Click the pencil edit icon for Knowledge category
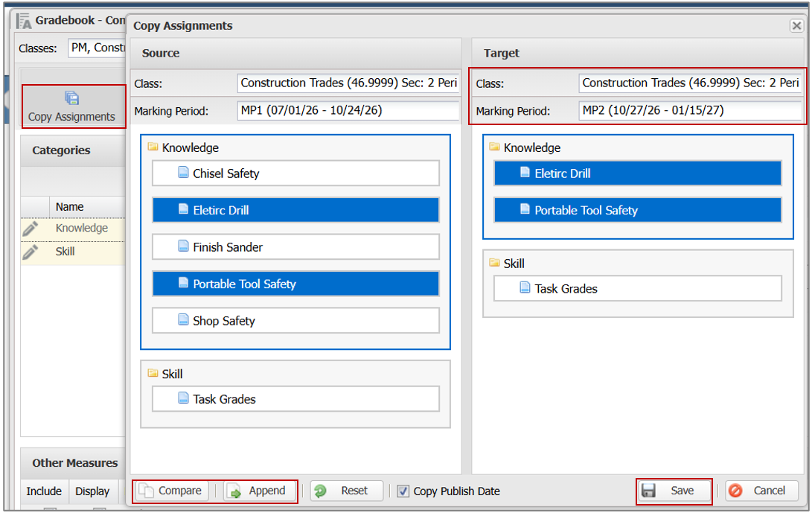The image size is (812, 513). [30, 229]
